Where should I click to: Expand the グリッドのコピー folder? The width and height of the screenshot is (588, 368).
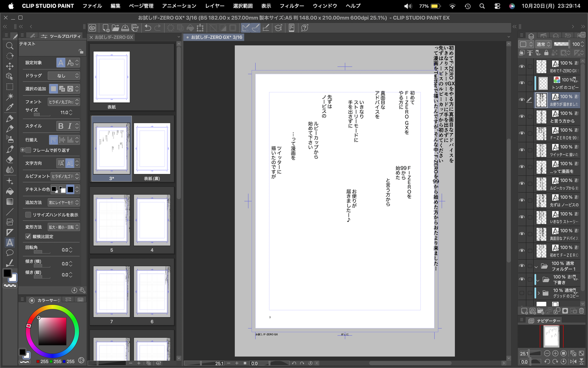[539, 293]
